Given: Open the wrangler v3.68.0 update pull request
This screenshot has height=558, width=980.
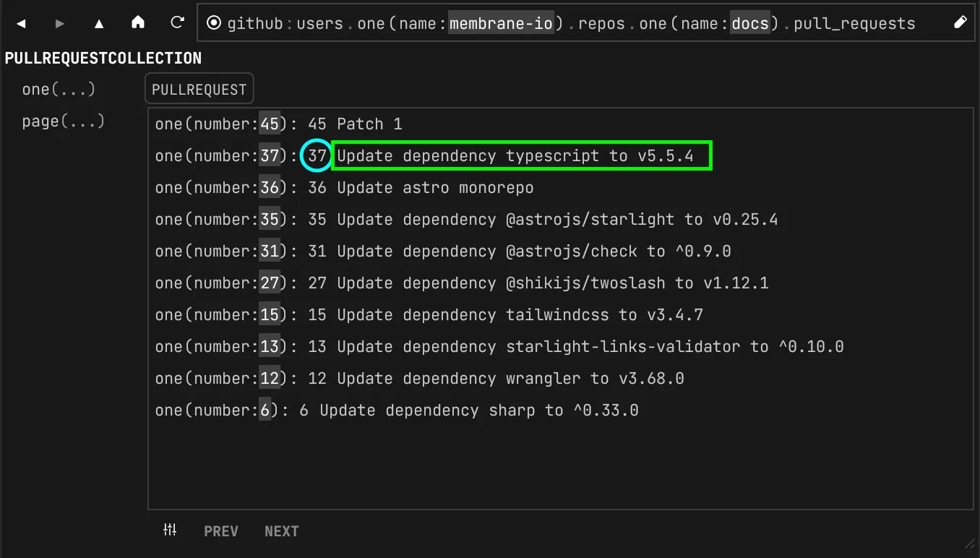Looking at the screenshot, I should (510, 379).
